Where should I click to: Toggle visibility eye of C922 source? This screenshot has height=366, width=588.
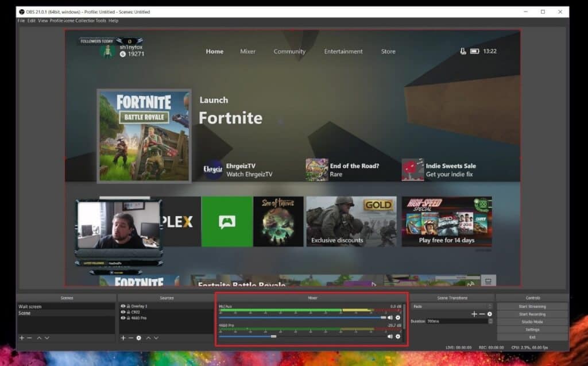(123, 312)
